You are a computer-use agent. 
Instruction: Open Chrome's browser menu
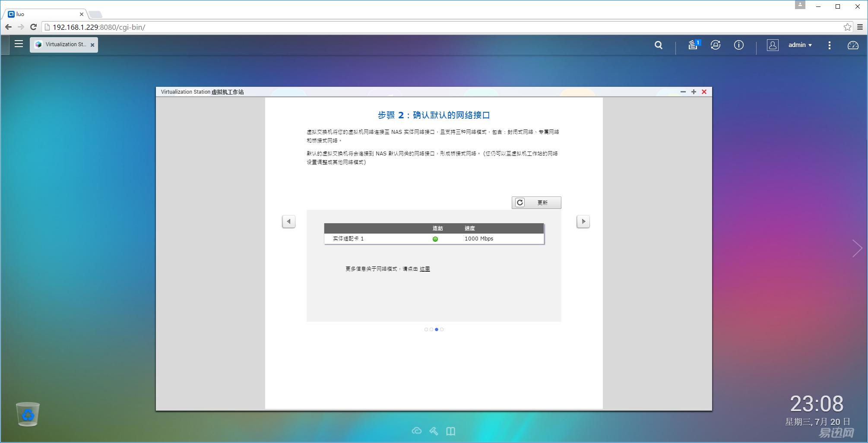pos(859,27)
